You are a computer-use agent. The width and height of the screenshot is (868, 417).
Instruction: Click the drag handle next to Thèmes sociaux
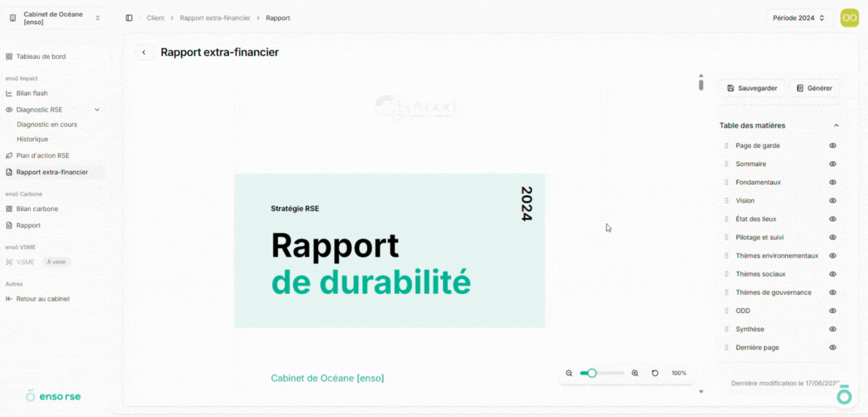tap(727, 274)
